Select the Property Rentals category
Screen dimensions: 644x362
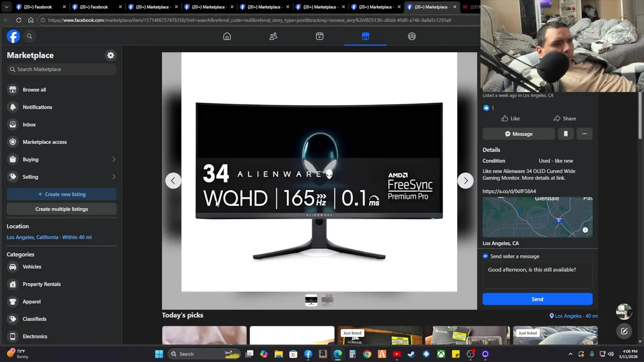[x=61, y=284]
